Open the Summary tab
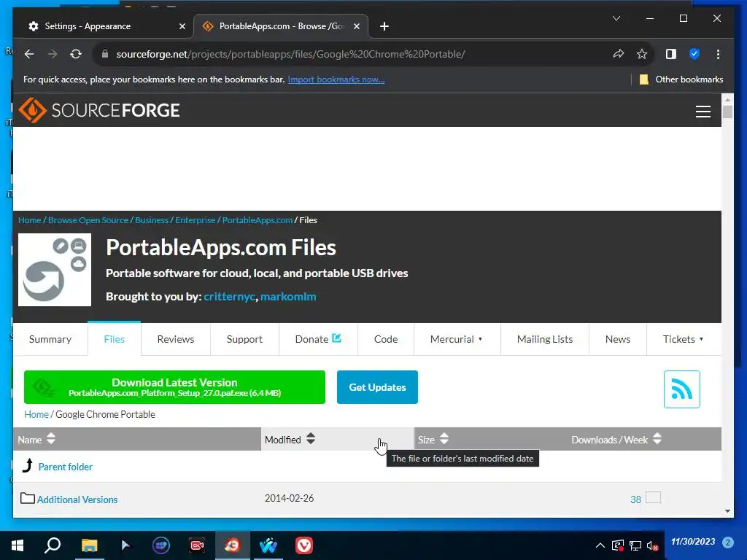 click(50, 339)
